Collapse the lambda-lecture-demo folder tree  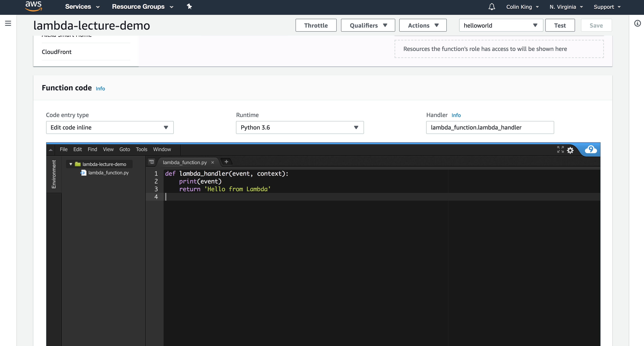coord(71,164)
